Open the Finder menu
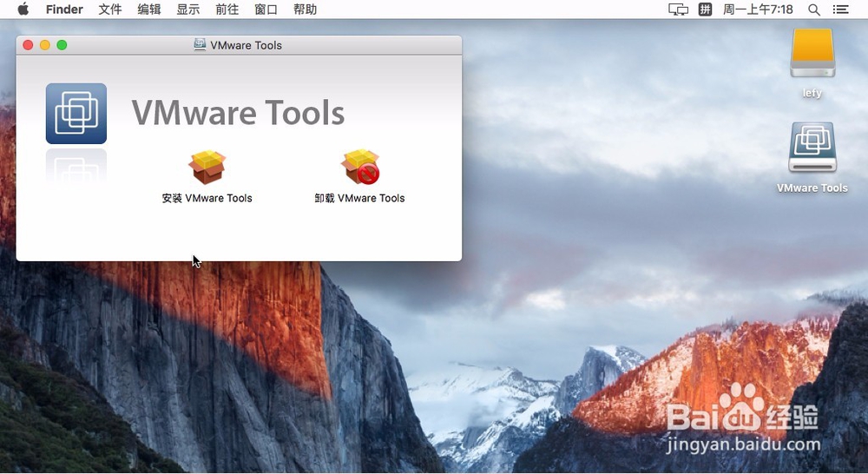The image size is (868, 474). click(64, 10)
